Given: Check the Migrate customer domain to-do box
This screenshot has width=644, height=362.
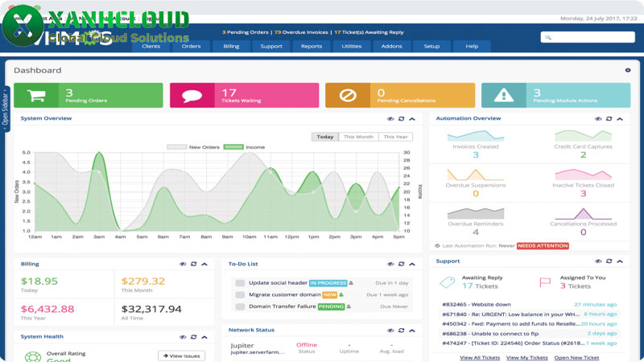Looking at the screenshot, I should [x=240, y=294].
